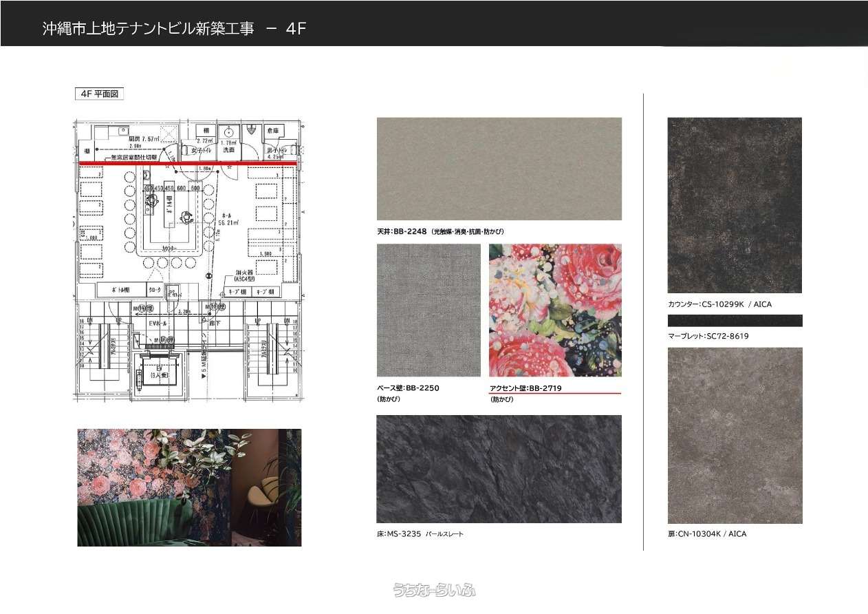Click the ceiling BB-2248 material swatch
The image size is (868, 614).
tap(499, 169)
